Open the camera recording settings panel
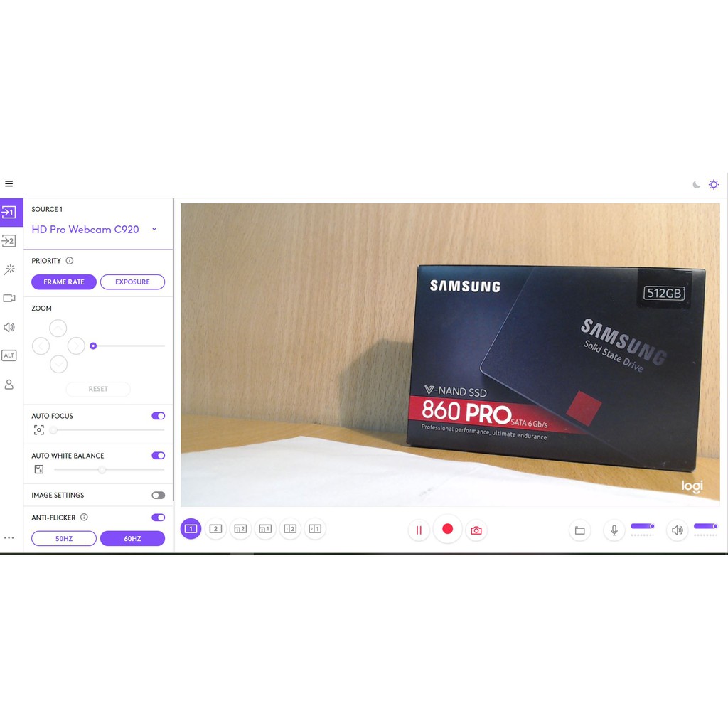 [9, 298]
